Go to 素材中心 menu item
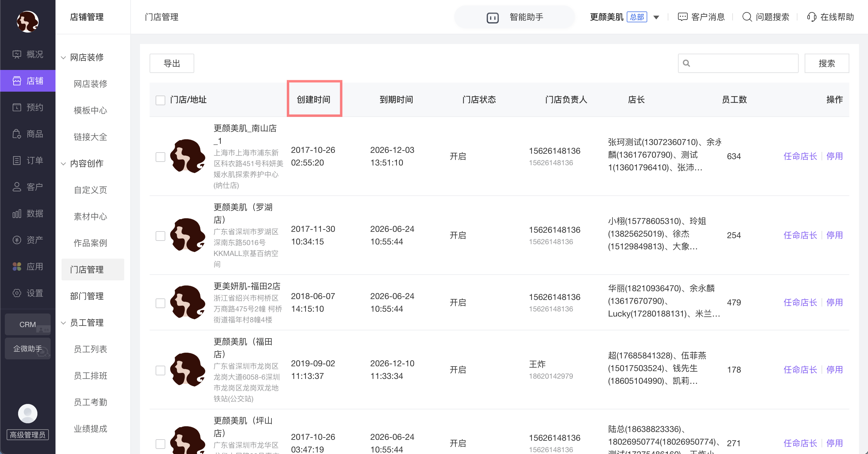This screenshot has height=454, width=868. pos(90,216)
